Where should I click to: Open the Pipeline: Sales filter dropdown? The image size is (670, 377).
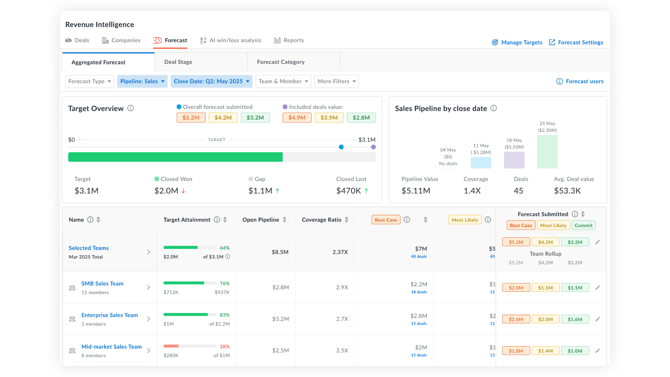point(142,81)
